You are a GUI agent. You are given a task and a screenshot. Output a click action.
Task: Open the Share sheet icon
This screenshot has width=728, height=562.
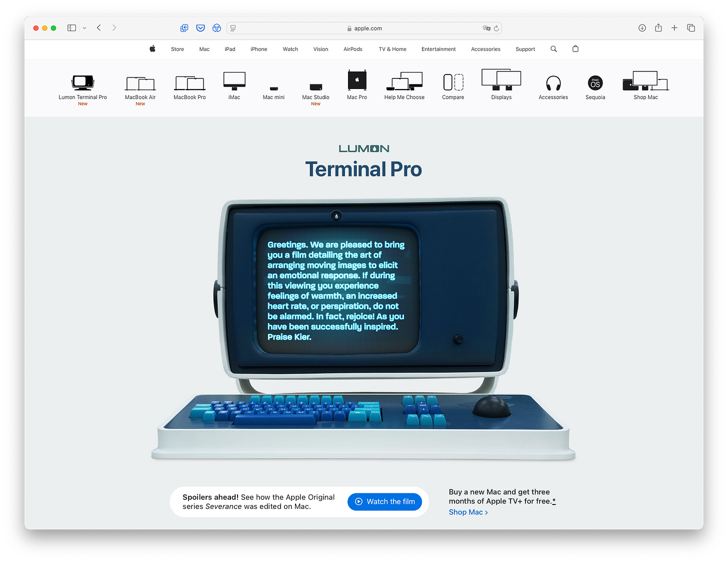pyautogui.click(x=658, y=28)
